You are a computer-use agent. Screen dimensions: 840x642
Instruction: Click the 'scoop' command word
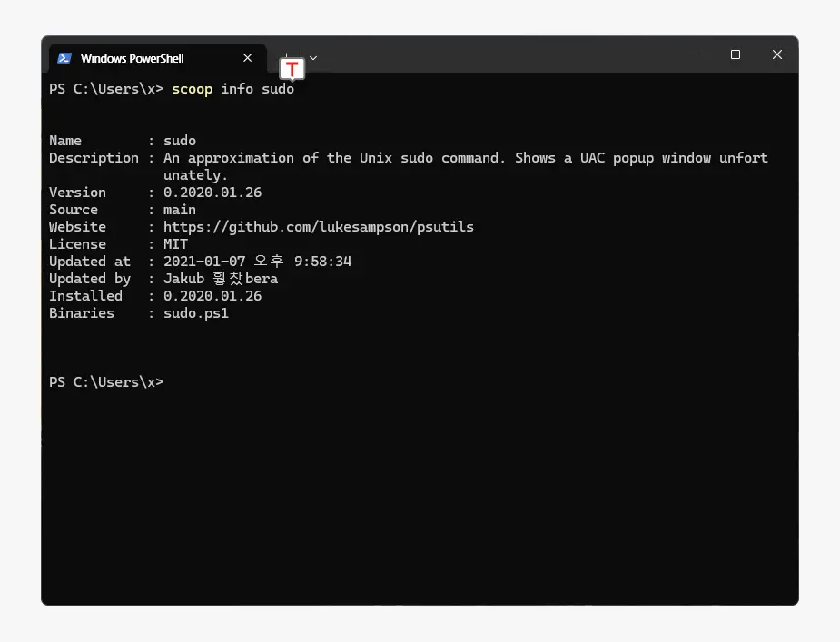click(x=192, y=89)
